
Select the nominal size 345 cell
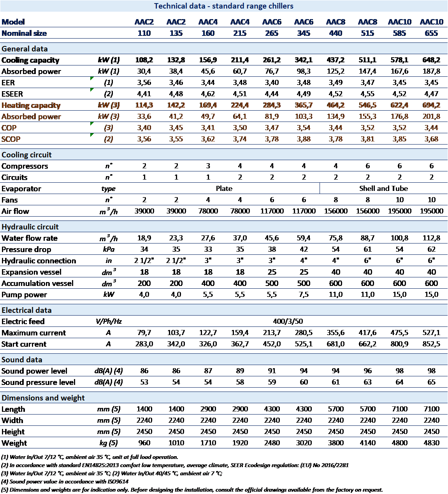(304, 33)
